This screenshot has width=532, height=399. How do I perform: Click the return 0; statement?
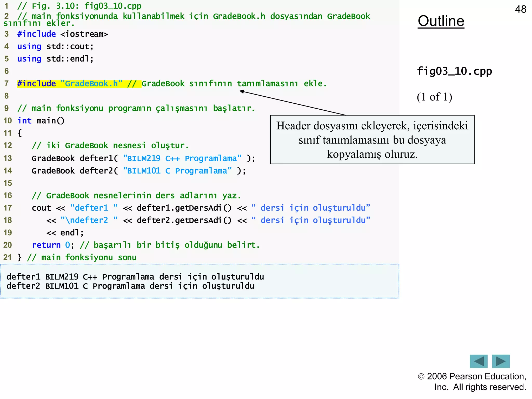[x=53, y=245]
